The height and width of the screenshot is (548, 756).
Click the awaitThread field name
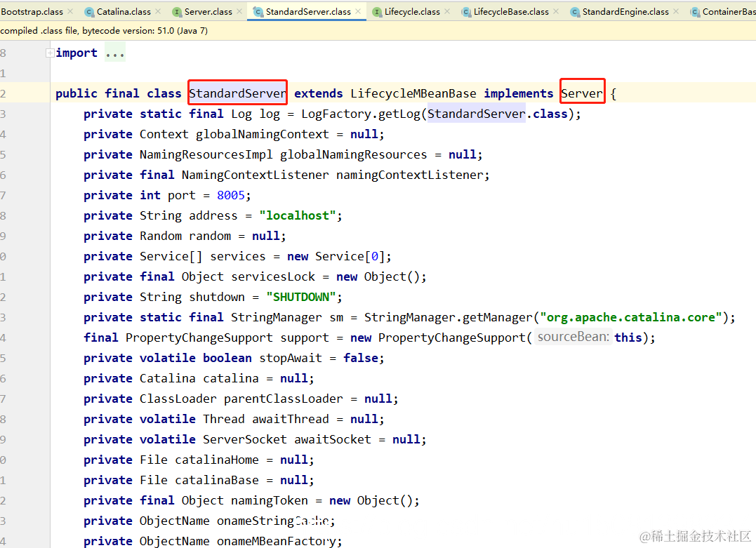coord(290,419)
